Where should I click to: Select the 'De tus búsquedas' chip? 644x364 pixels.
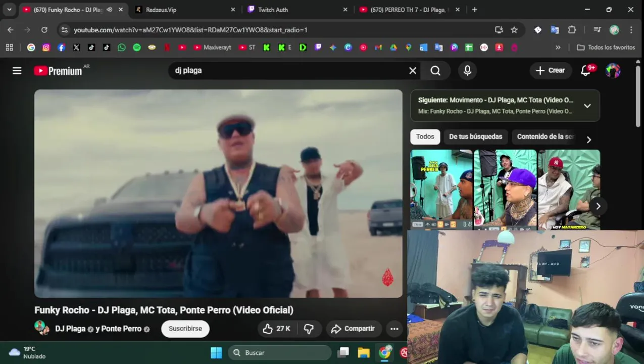coord(476,136)
